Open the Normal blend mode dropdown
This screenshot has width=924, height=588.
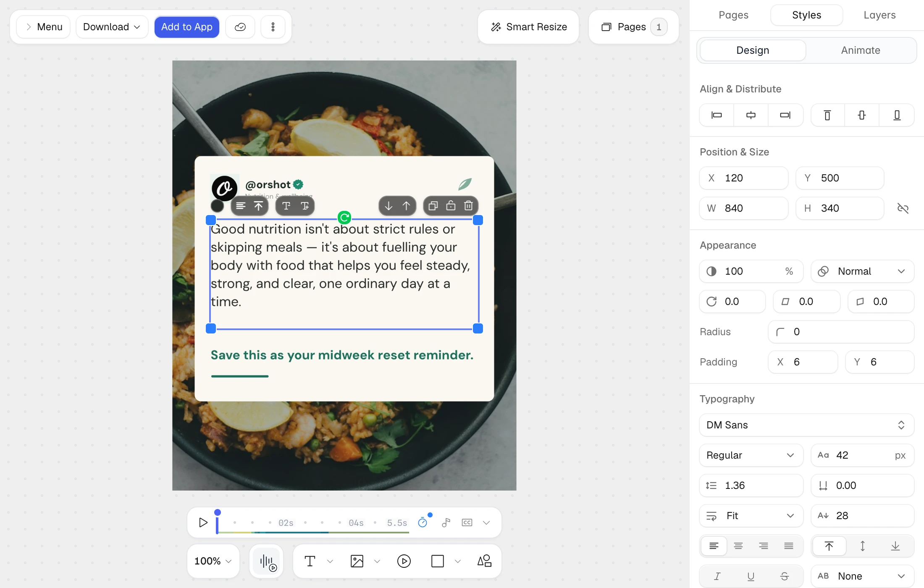[x=863, y=271]
